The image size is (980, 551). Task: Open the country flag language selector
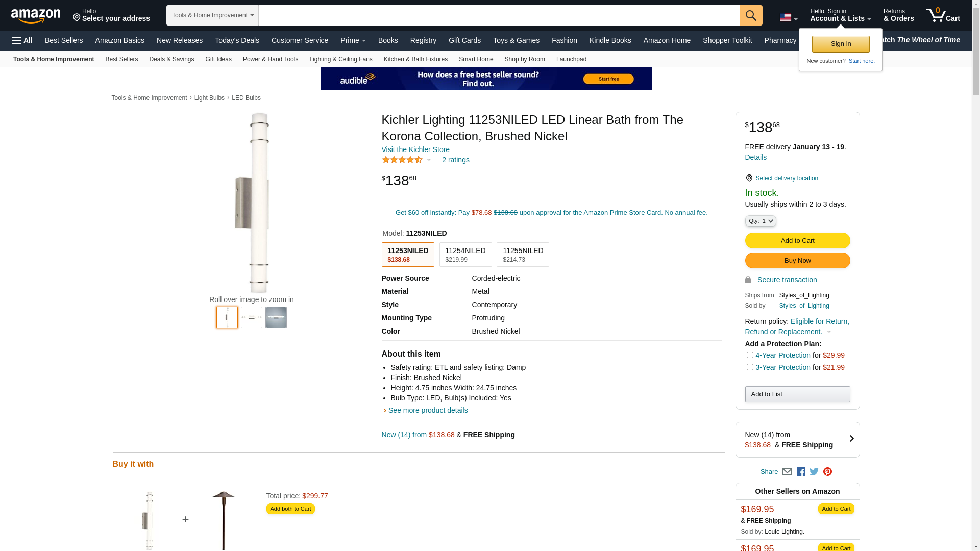click(x=788, y=18)
